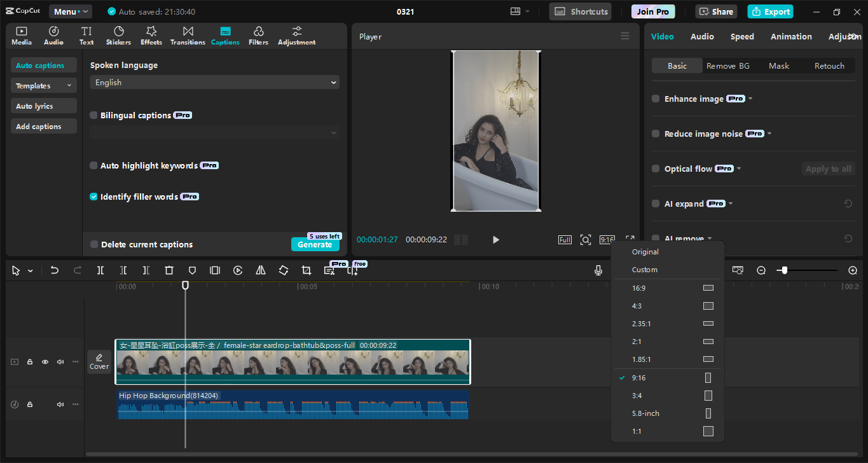Switch to the Audio tab in right panel
Viewport: 868px width, 463px height.
(x=701, y=36)
